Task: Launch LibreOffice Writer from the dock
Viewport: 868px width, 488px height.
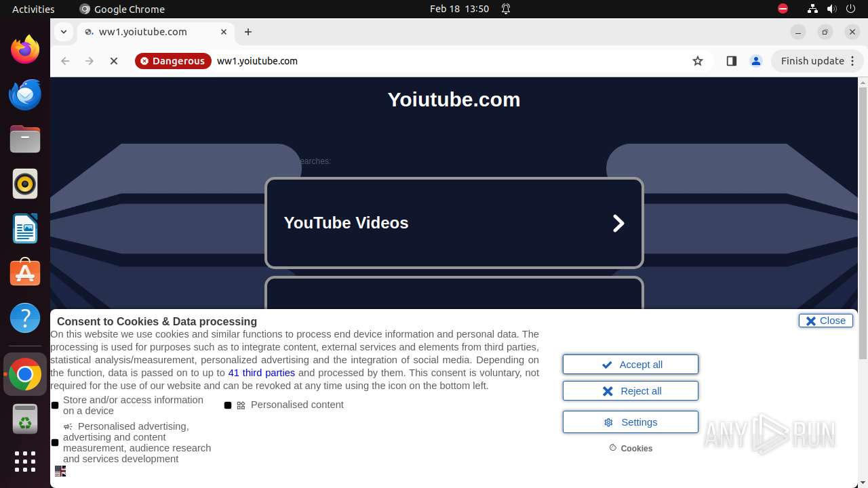Action: coord(25,228)
